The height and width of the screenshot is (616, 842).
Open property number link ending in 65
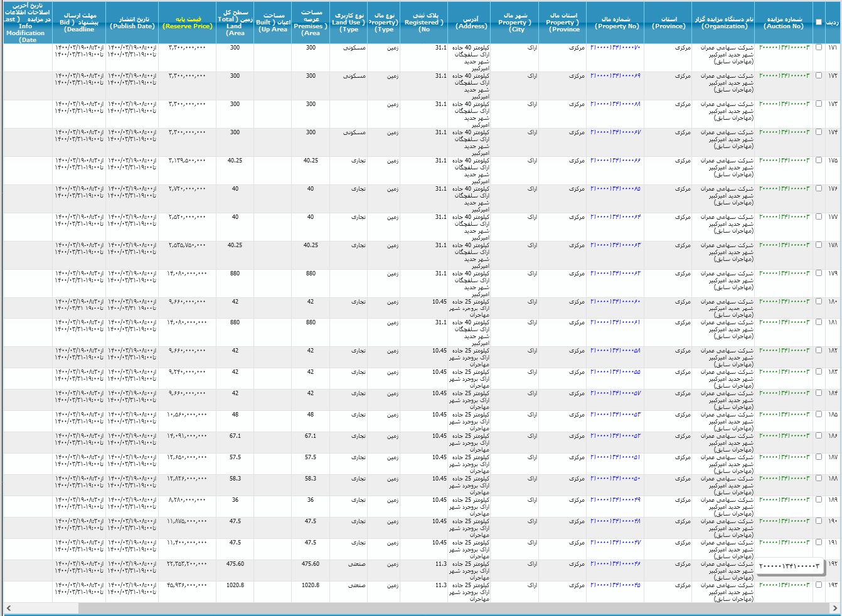click(616, 189)
